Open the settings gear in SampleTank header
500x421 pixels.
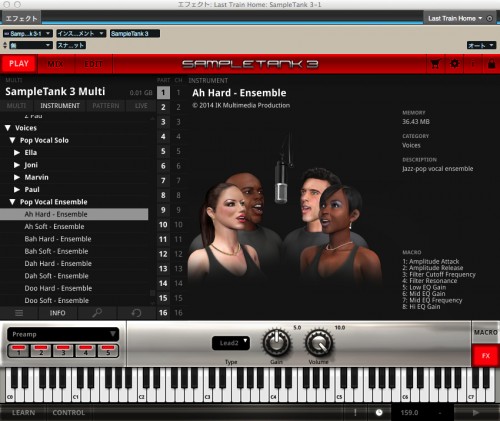pyautogui.click(x=454, y=64)
